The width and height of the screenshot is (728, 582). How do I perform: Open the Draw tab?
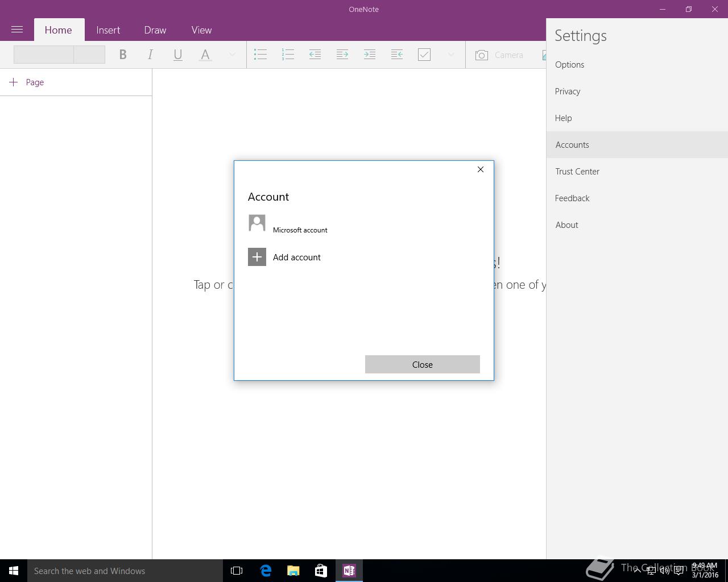[155, 30]
